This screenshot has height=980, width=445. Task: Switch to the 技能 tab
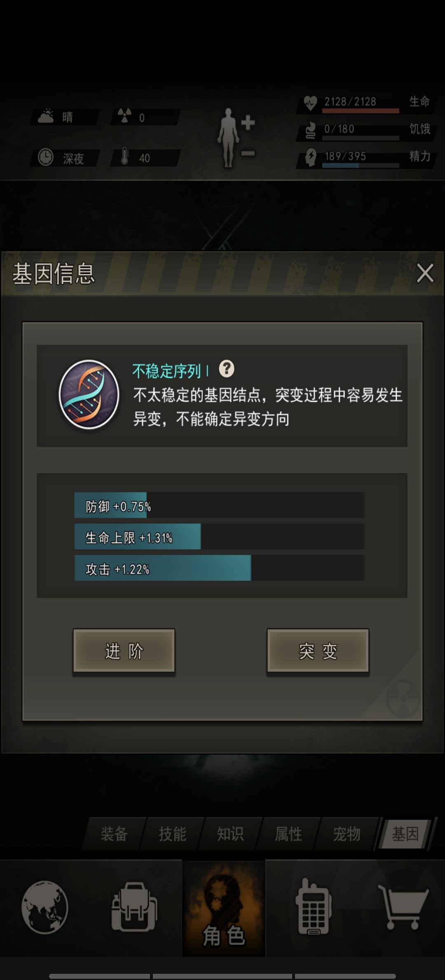[172, 834]
